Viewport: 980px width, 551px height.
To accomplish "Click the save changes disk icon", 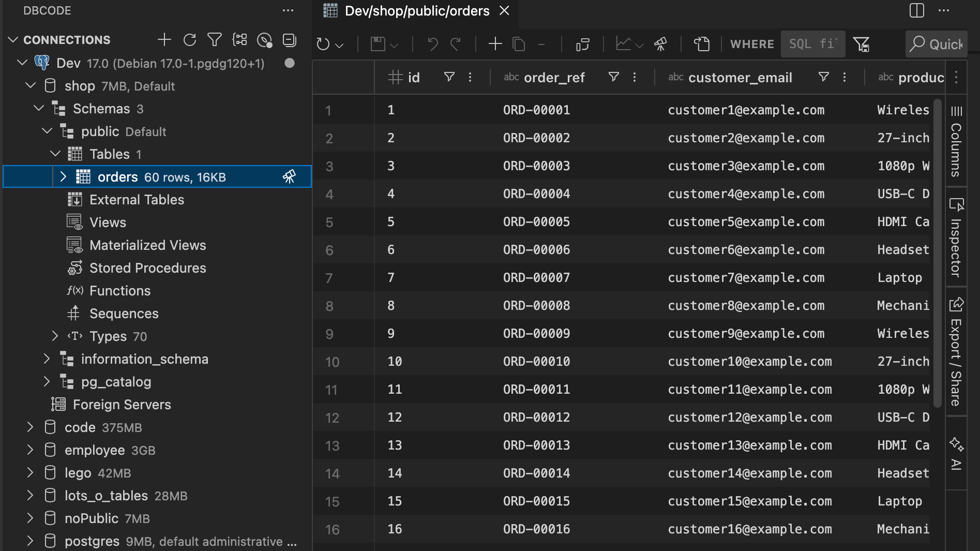I will click(x=378, y=44).
